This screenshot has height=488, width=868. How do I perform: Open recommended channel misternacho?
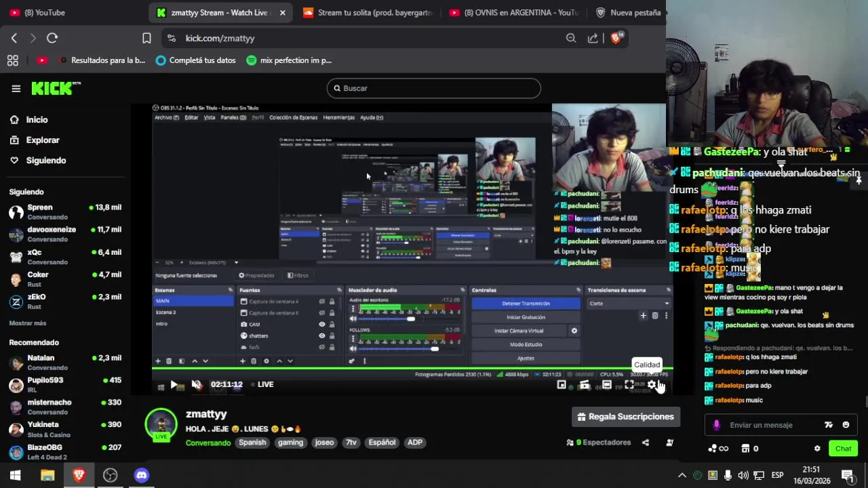(65, 407)
